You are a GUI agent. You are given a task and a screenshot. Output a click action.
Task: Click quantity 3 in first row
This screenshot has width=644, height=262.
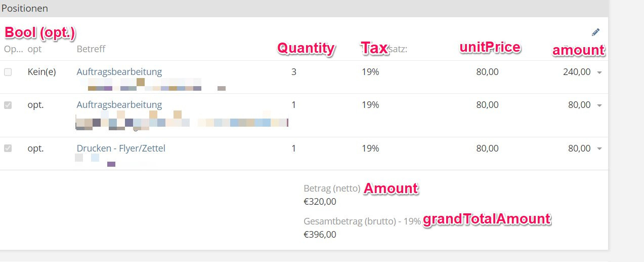pos(294,71)
